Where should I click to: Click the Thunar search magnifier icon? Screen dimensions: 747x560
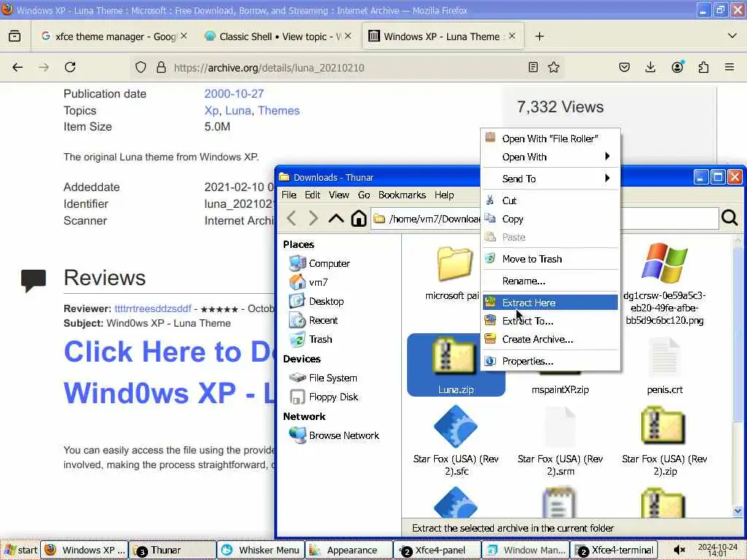pyautogui.click(x=729, y=218)
